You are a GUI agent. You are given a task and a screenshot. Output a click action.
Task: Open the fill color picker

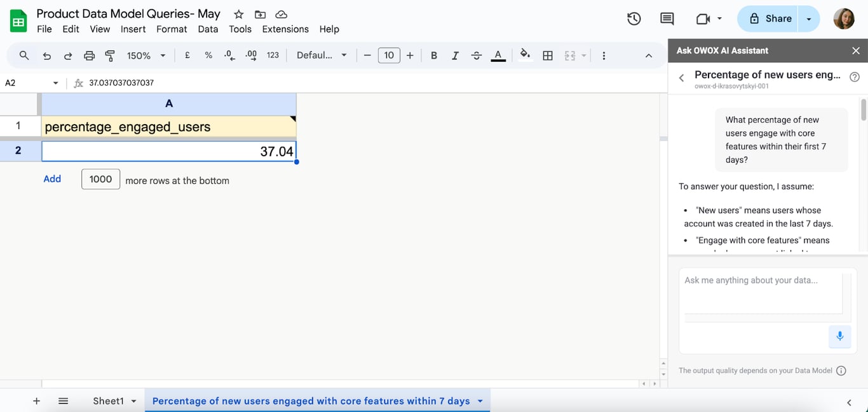525,55
